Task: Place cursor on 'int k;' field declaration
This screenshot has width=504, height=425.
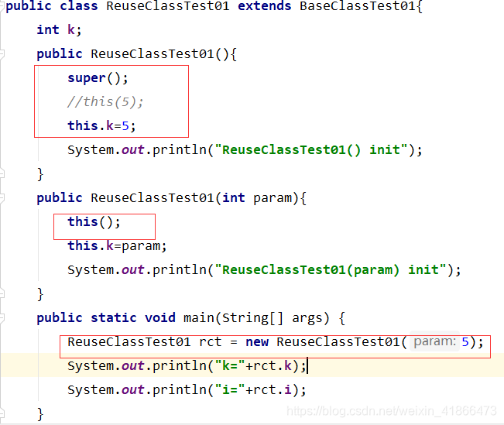Action: coord(59,30)
